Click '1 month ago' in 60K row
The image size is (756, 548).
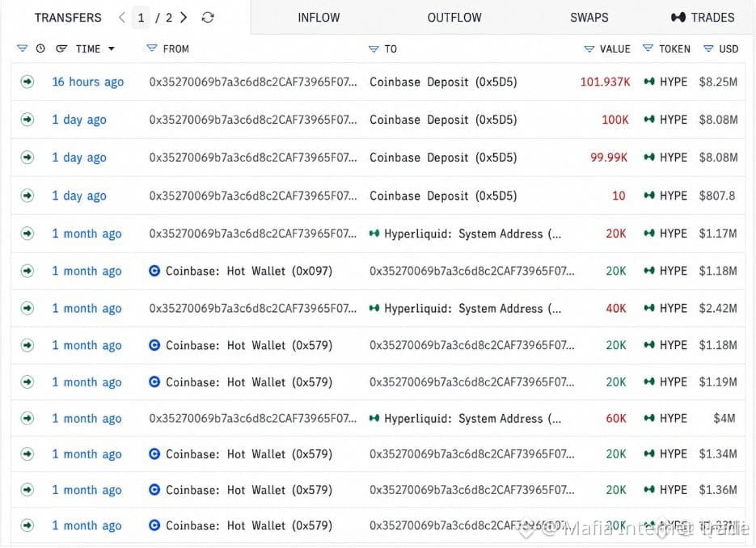coord(87,419)
